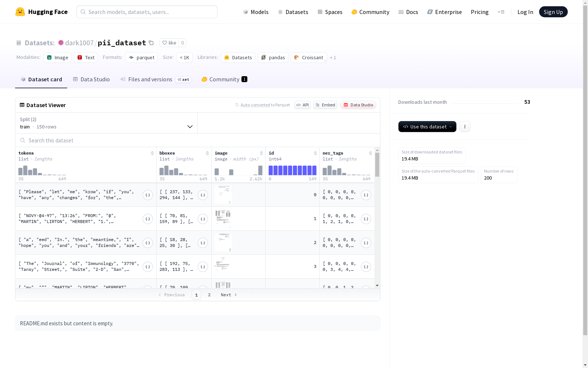Go to page 2 of dataset rows
588x368 pixels.
click(209, 295)
